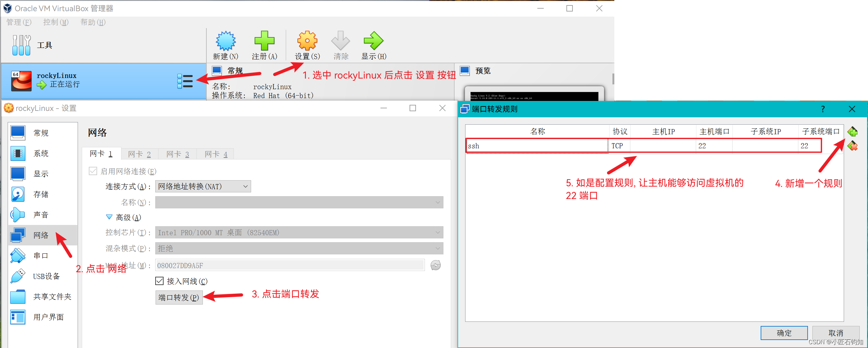Screen dimensions: 868x348
Task: Click Host IP (主机IP) column header
Action: point(663,131)
